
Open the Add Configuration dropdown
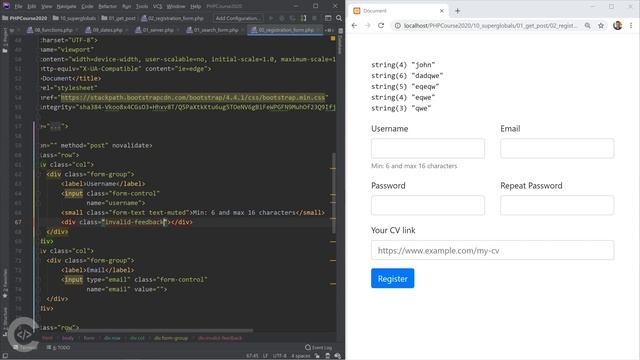click(238, 18)
